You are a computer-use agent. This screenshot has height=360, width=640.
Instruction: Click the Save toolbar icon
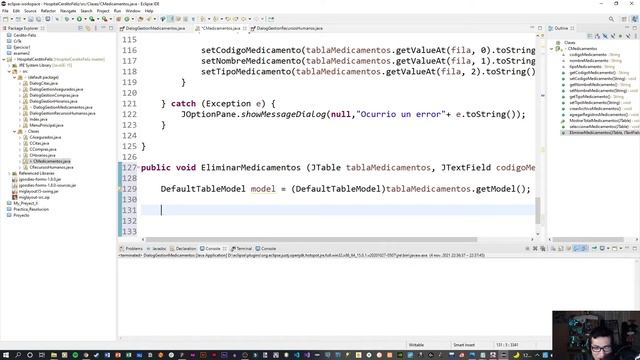(31, 19)
